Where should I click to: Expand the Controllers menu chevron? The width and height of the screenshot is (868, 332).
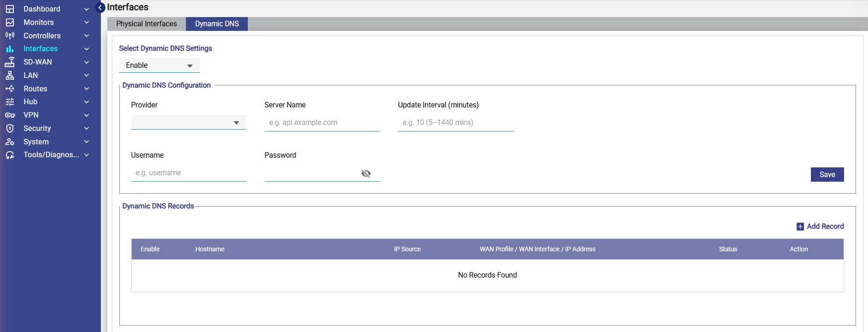click(87, 36)
